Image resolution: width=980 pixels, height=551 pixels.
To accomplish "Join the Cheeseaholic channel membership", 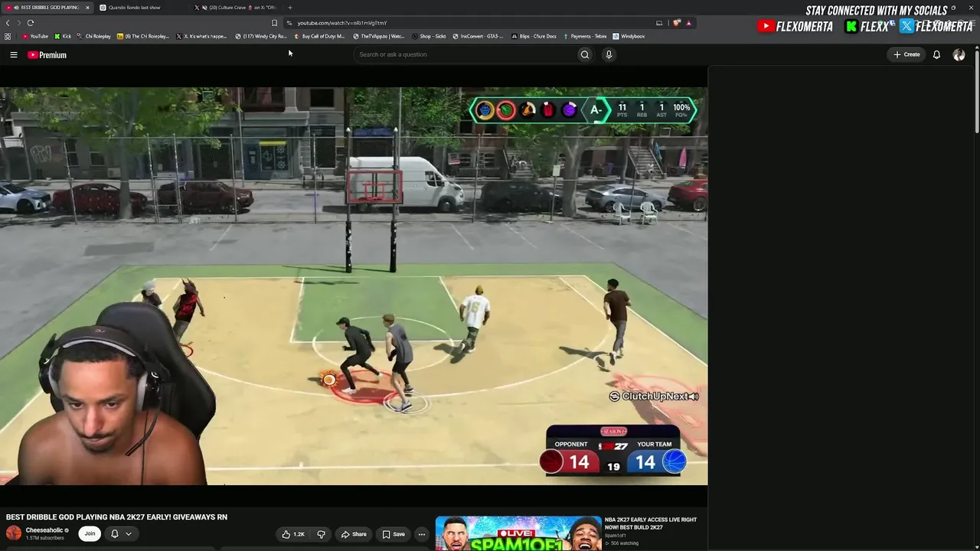I will pos(90,533).
